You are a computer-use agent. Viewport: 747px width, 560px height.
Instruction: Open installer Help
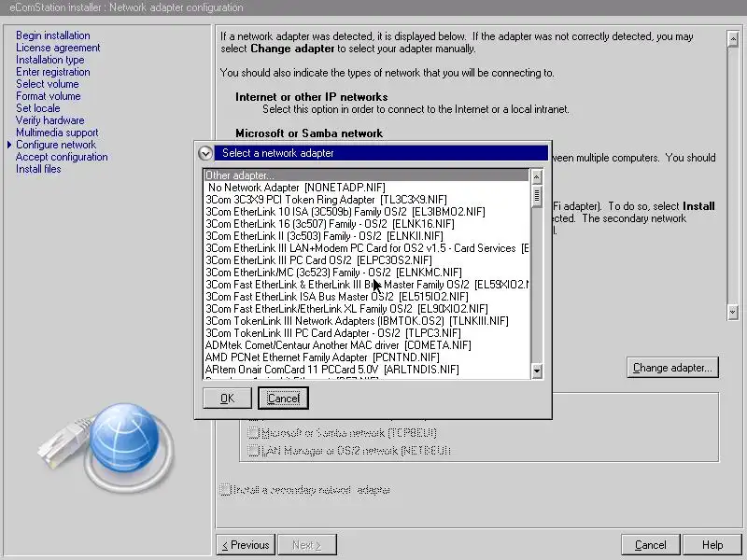click(x=712, y=545)
